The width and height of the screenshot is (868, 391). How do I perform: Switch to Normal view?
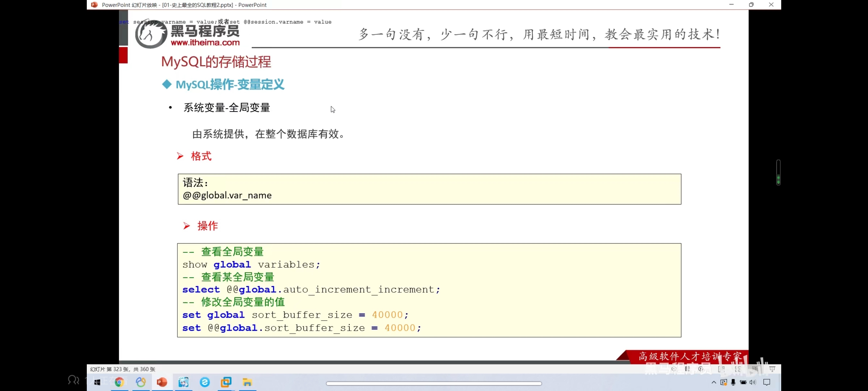(721, 369)
